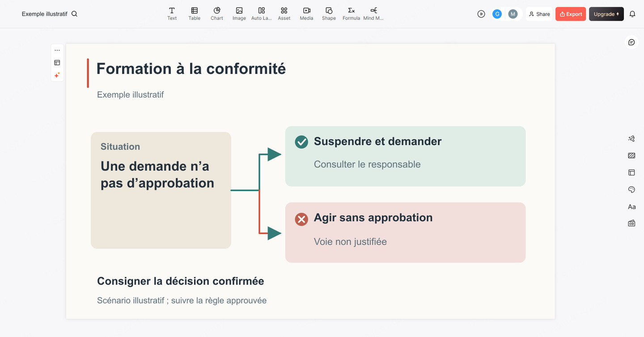Image resolution: width=644 pixels, height=337 pixels.
Task: Open the Mind Map tool
Action: point(373,14)
